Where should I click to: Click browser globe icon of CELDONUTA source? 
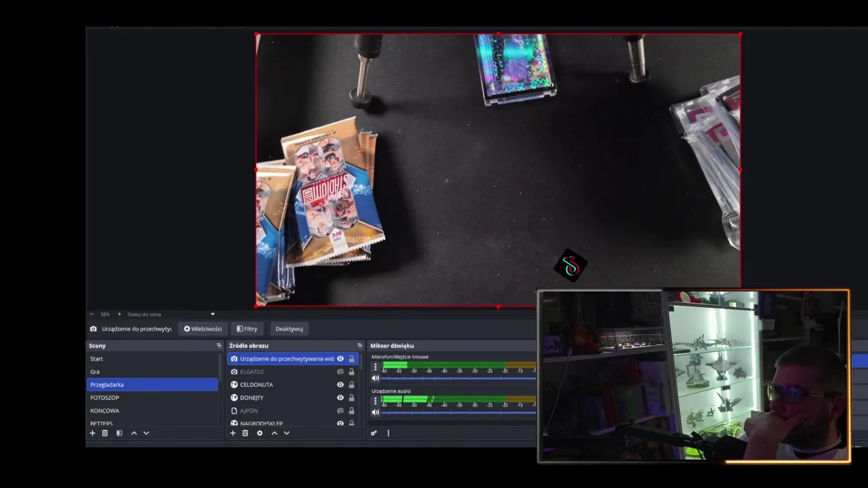(x=234, y=384)
